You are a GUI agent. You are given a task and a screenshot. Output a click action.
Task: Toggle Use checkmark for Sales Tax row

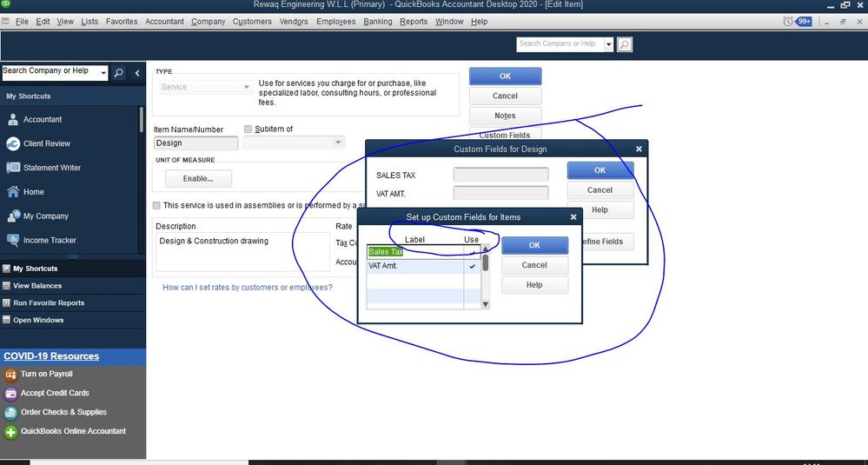(472, 252)
